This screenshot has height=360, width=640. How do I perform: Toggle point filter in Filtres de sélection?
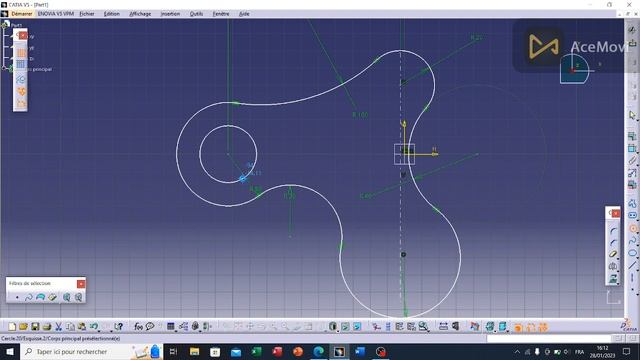click(x=17, y=297)
